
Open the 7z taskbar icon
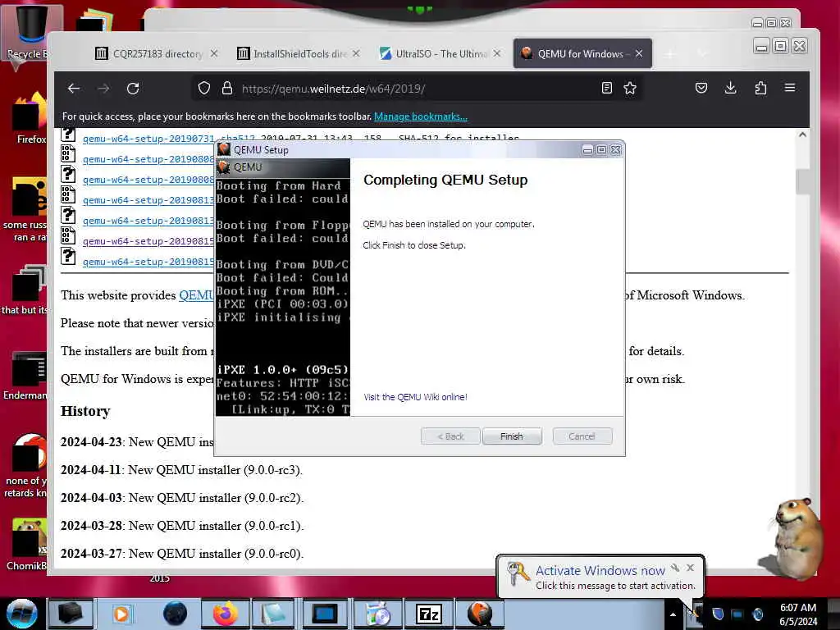click(429, 614)
